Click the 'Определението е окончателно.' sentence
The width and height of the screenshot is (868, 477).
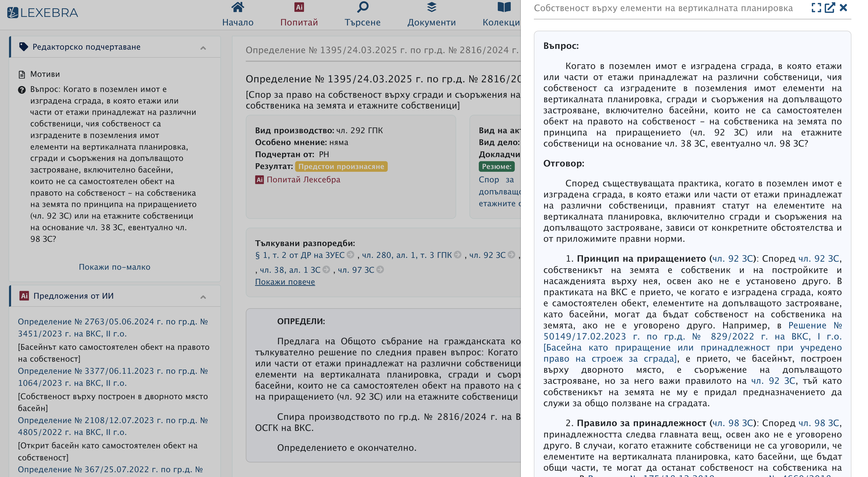tap(347, 448)
